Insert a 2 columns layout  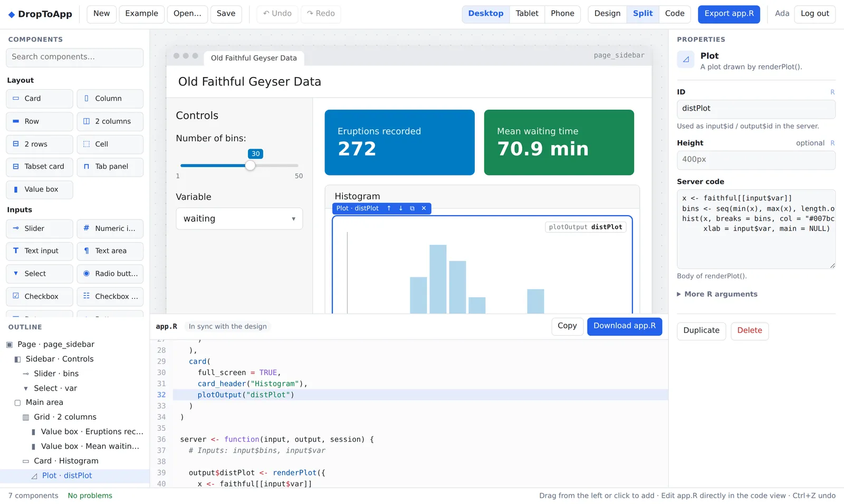pos(110,121)
